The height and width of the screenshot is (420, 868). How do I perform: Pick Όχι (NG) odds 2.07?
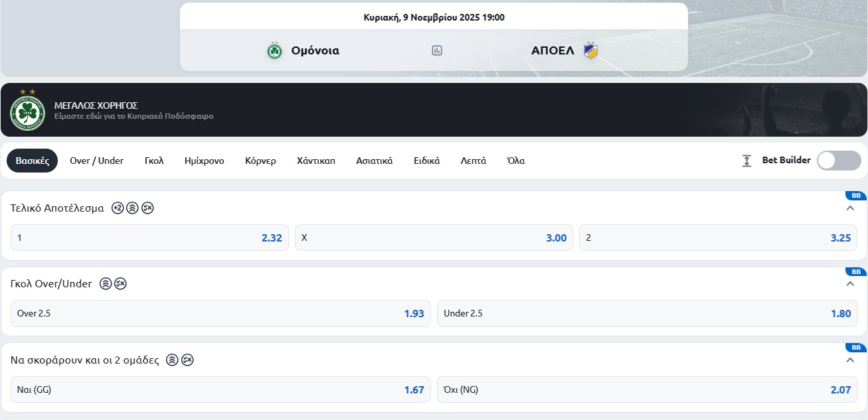[x=647, y=389]
